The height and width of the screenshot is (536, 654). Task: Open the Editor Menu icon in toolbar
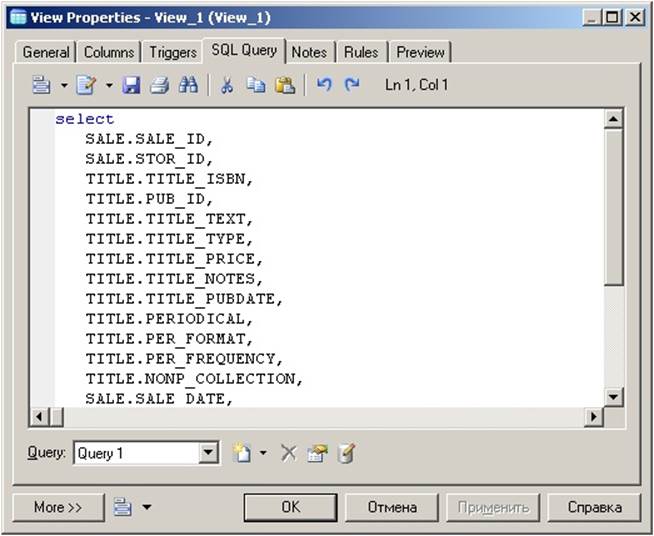point(41,85)
